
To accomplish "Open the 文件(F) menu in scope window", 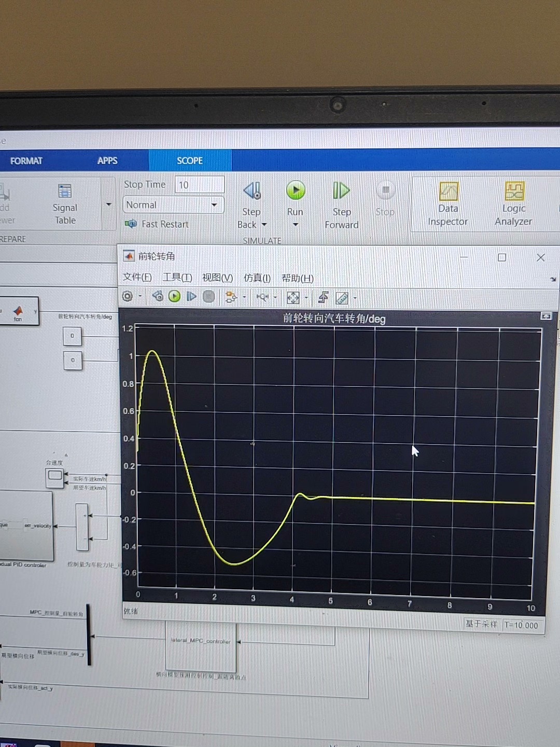I will 137,277.
